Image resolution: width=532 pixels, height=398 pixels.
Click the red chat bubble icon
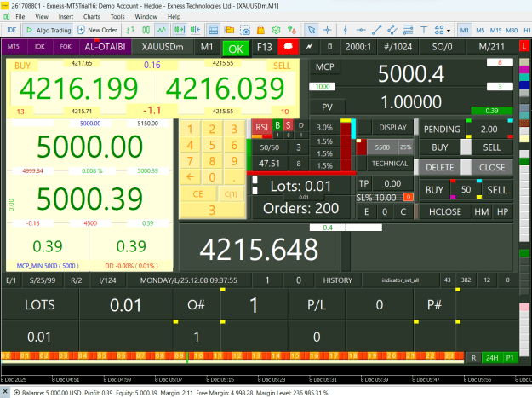click(288, 47)
